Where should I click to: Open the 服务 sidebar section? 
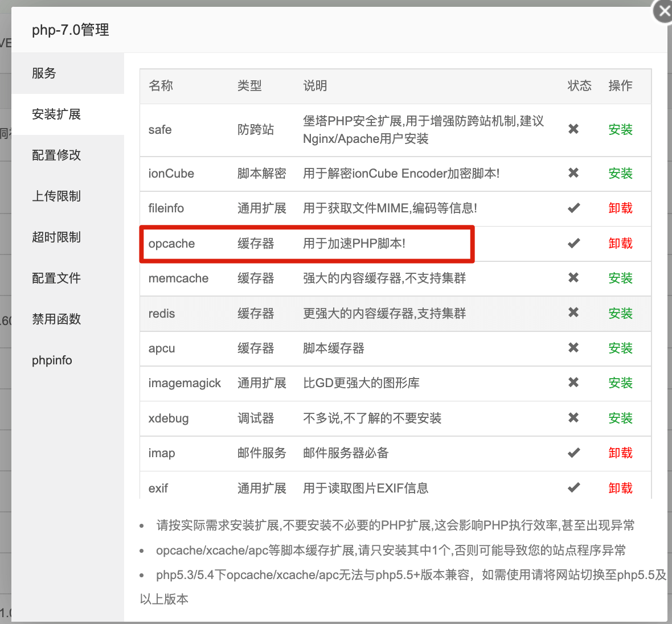[44, 73]
